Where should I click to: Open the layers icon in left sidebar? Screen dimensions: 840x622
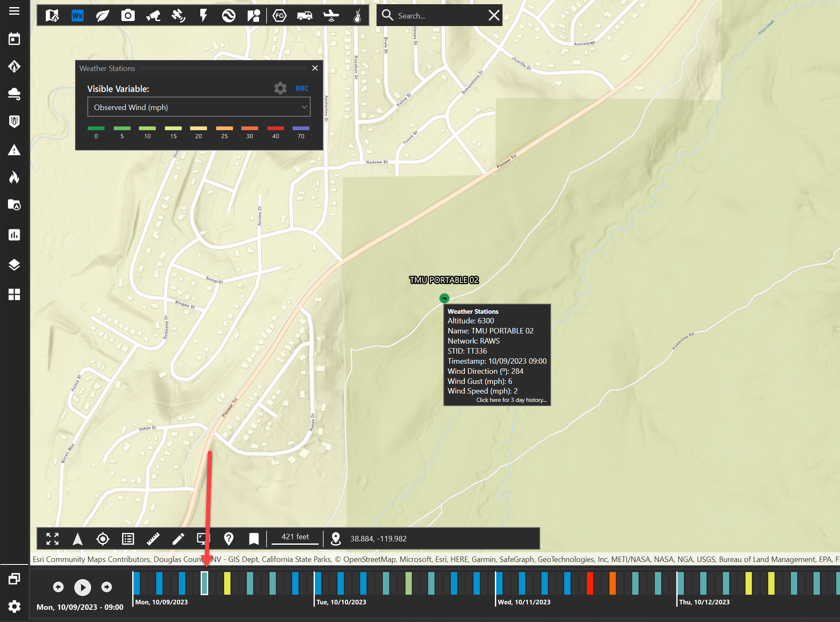point(14,265)
